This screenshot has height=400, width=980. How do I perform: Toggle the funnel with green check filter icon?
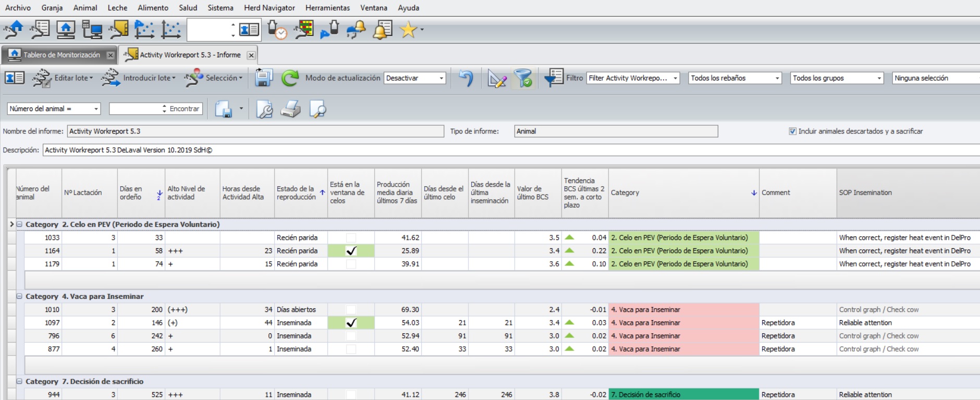(x=523, y=78)
